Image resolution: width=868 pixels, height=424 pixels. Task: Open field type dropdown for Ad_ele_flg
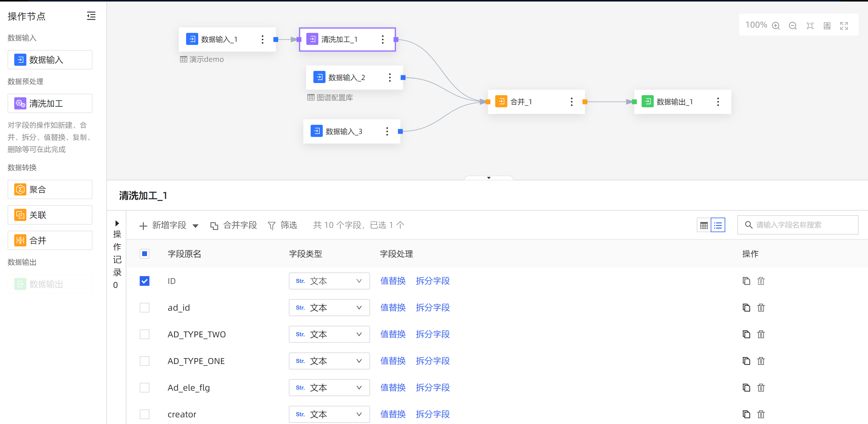tap(329, 387)
